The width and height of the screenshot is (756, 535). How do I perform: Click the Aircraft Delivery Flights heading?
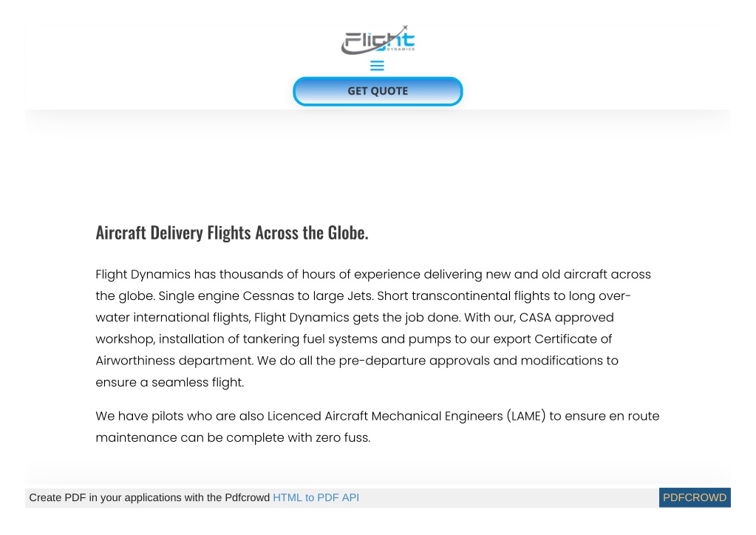(232, 232)
